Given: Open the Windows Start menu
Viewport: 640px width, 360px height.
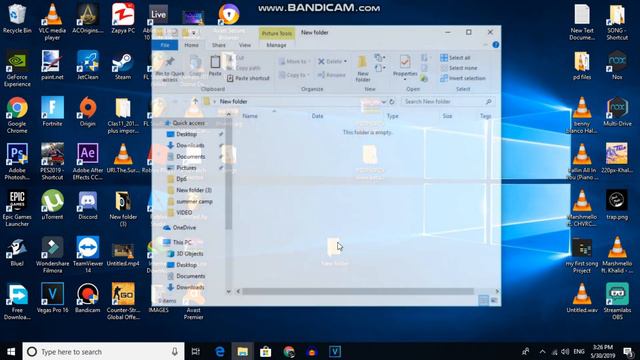Looking at the screenshot, I should coord(11,351).
